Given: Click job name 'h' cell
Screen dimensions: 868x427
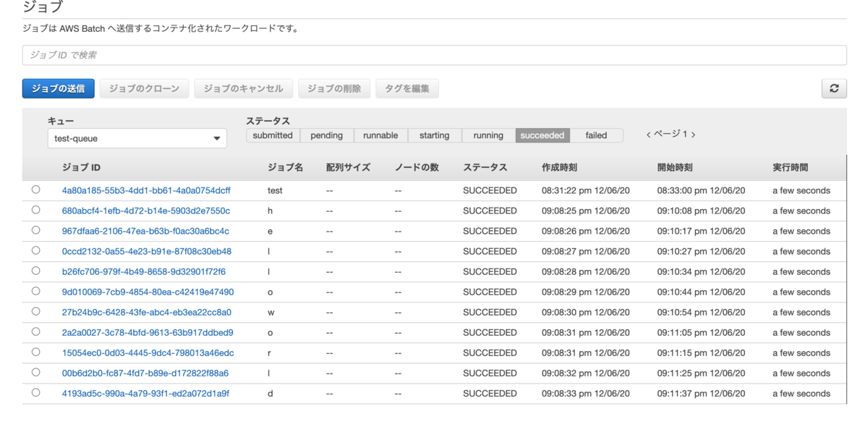Looking at the screenshot, I should click(x=270, y=211).
